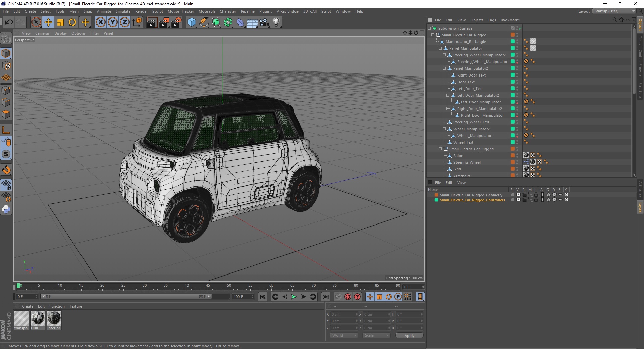
Task: Open viewport Cameras menu
Action: pos(42,33)
